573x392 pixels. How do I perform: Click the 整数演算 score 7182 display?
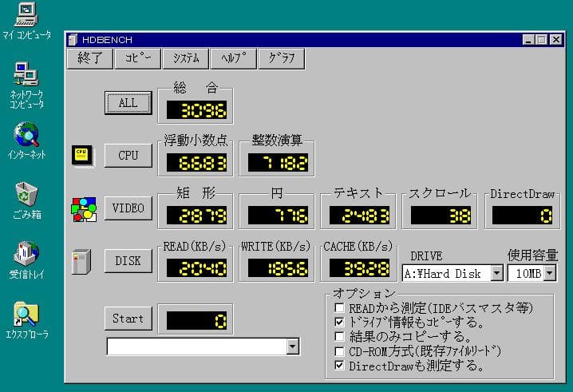pyautogui.click(x=278, y=163)
